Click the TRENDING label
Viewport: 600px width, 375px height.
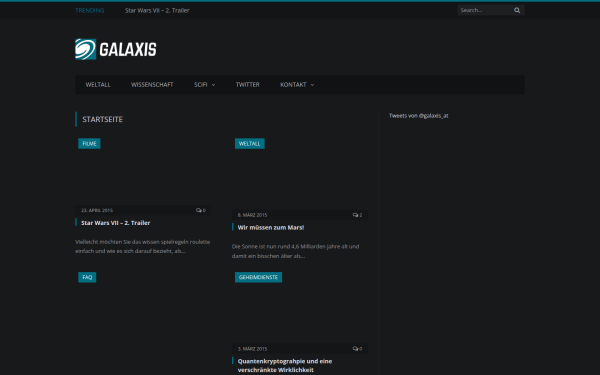click(x=90, y=10)
